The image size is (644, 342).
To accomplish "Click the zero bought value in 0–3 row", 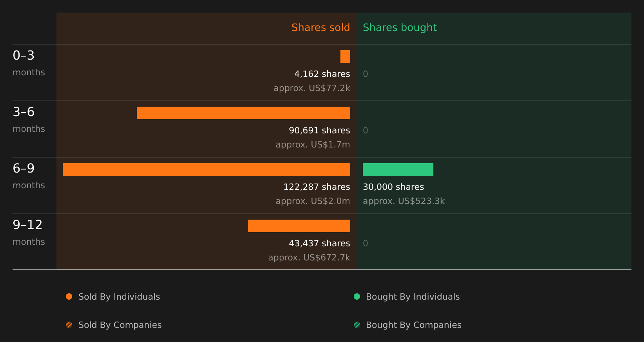I will (366, 74).
